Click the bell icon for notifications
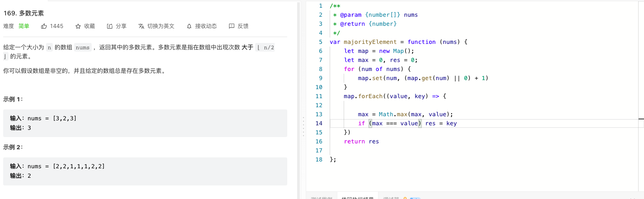Image resolution: width=644 pixels, height=199 pixels. point(189,26)
